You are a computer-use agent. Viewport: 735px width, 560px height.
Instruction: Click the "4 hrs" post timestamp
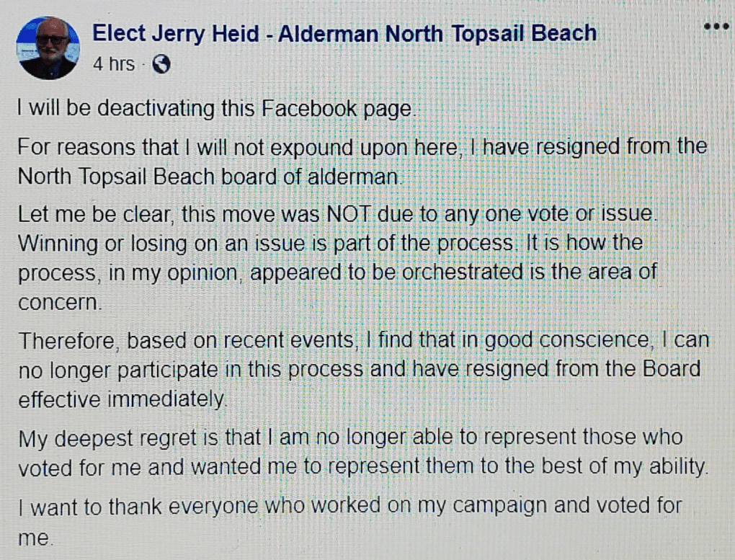pyautogui.click(x=114, y=65)
